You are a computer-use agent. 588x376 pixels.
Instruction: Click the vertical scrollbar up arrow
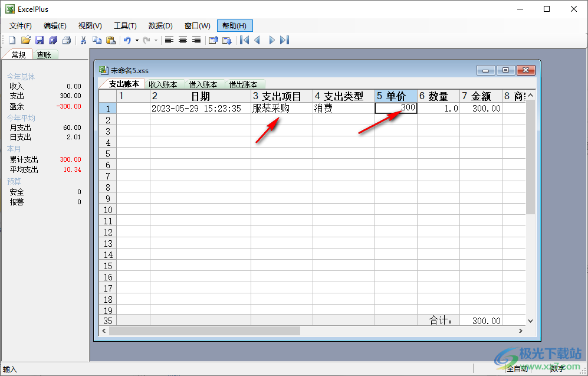click(530, 95)
